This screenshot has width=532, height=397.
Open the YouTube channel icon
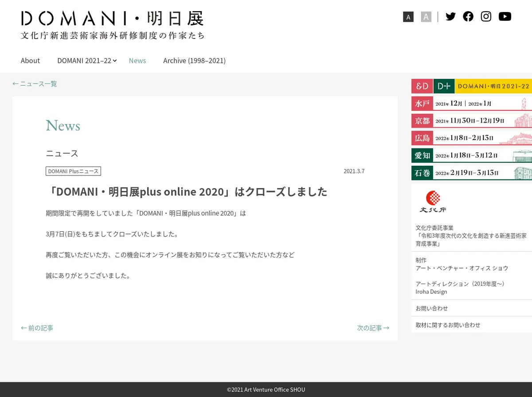[x=505, y=16]
